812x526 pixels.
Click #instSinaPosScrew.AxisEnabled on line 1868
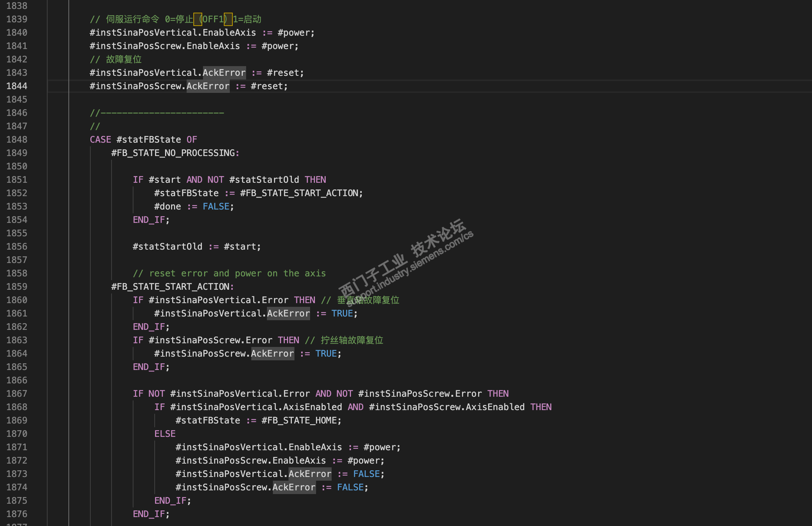pos(447,407)
